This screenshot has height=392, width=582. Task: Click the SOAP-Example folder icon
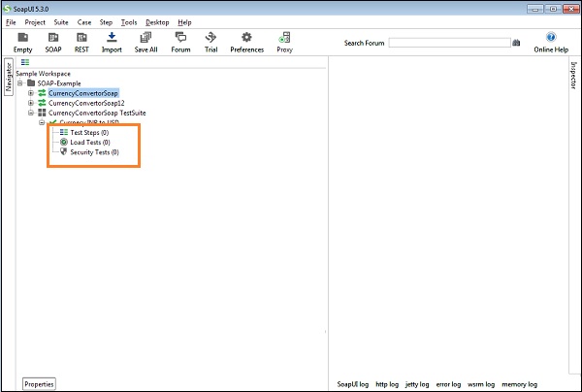point(31,82)
